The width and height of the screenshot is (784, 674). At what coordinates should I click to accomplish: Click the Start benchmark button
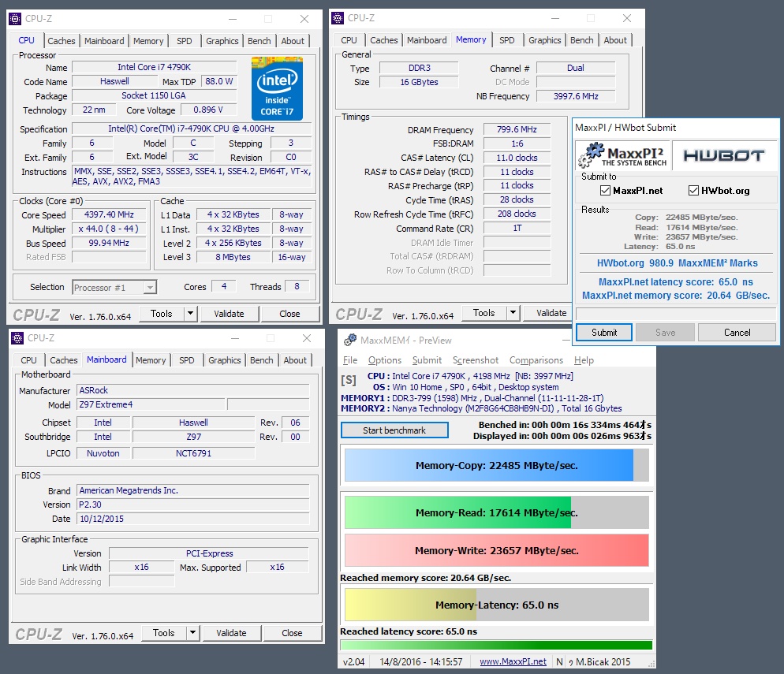[394, 430]
